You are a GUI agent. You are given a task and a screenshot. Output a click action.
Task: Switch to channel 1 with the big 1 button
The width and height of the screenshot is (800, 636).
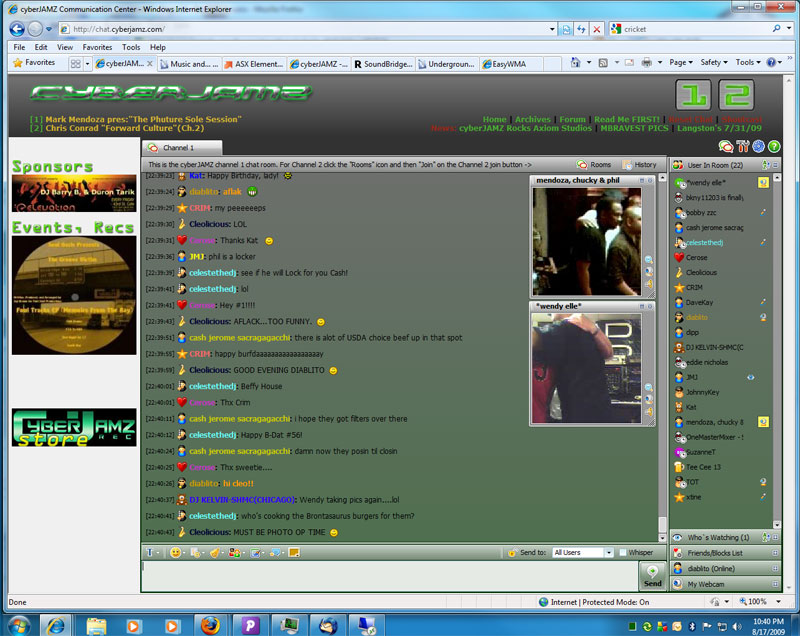tap(694, 95)
